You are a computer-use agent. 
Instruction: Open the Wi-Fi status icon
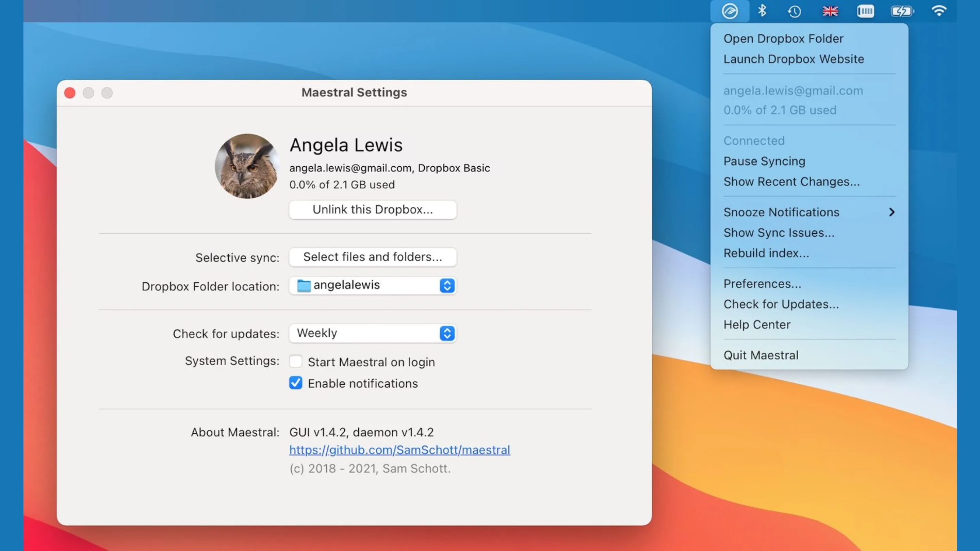click(x=939, y=11)
